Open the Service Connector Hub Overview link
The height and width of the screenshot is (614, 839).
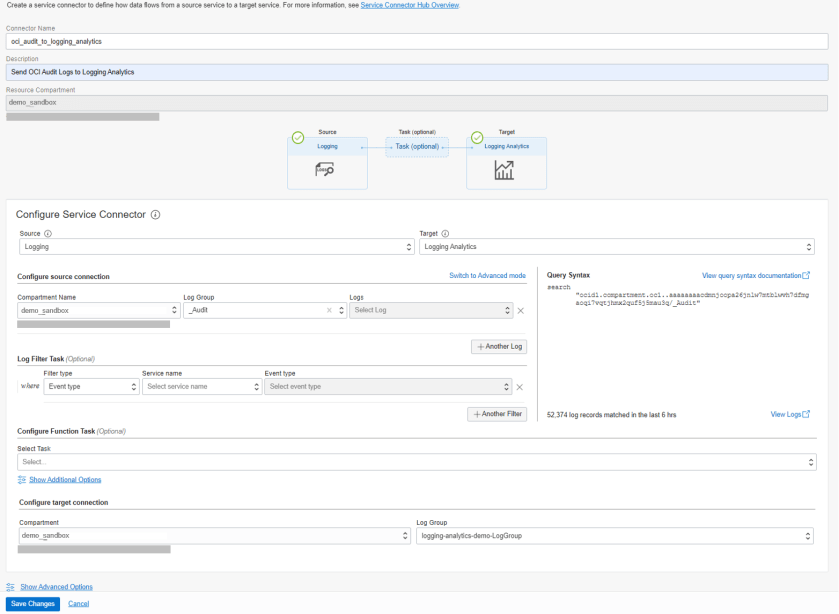click(413, 5)
